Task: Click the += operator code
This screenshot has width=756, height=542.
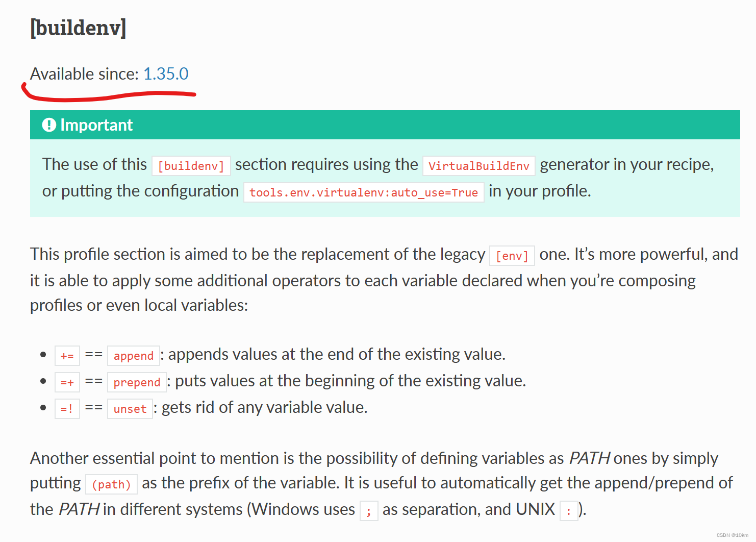Action: (x=67, y=356)
